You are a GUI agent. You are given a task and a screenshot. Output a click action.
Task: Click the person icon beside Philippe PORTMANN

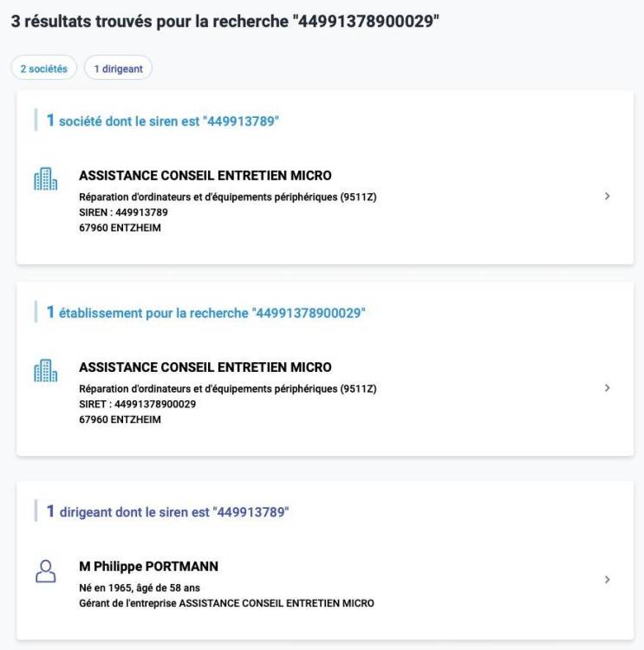[45, 570]
